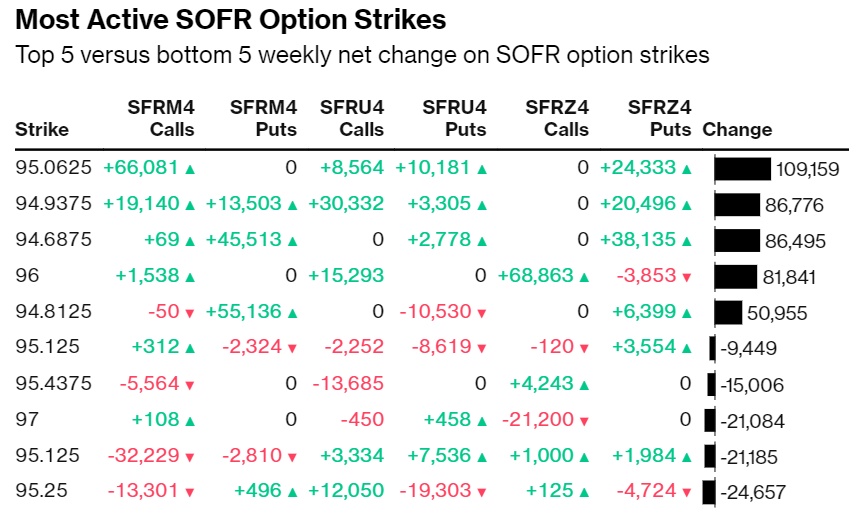Image resolution: width=864 pixels, height=516 pixels.
Task: Select the SFRM4 Calls column header
Action: 161,118
